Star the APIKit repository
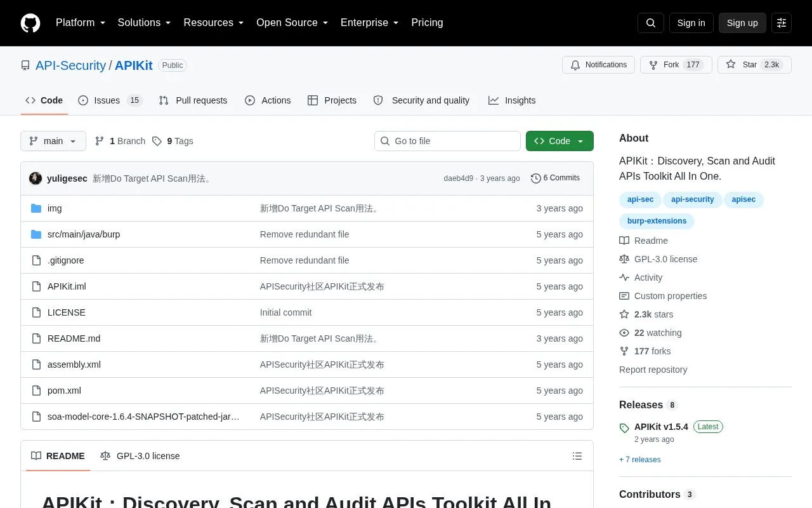The width and height of the screenshot is (812, 508). tap(754, 65)
